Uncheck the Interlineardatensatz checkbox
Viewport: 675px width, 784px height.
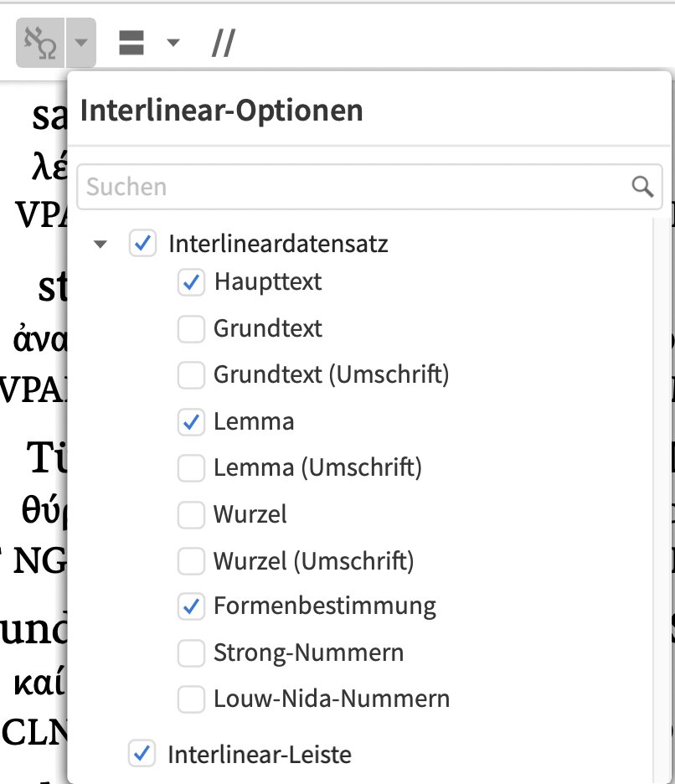tap(142, 244)
